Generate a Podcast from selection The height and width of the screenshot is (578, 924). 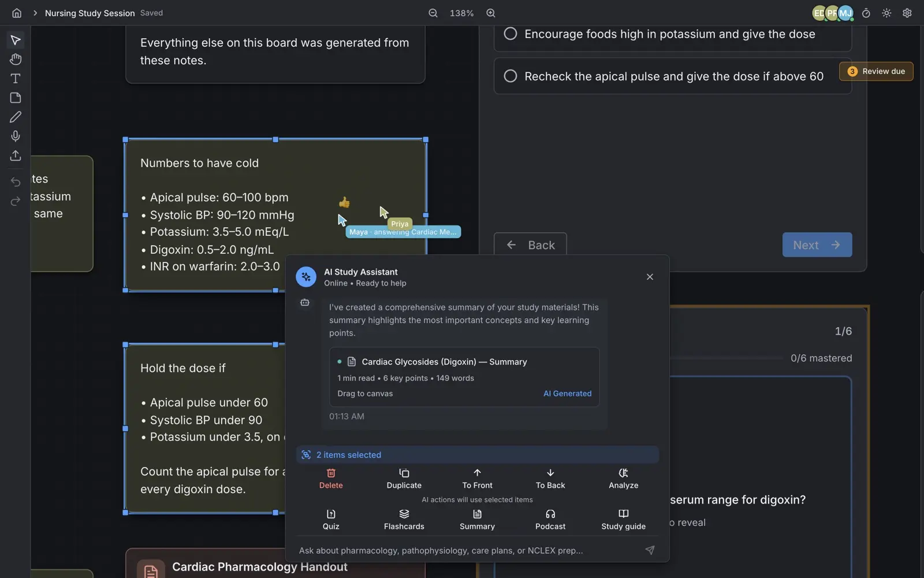pyautogui.click(x=550, y=520)
